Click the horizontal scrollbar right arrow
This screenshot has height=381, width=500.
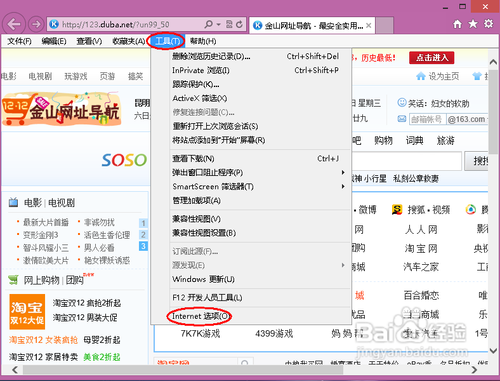pos(474,370)
